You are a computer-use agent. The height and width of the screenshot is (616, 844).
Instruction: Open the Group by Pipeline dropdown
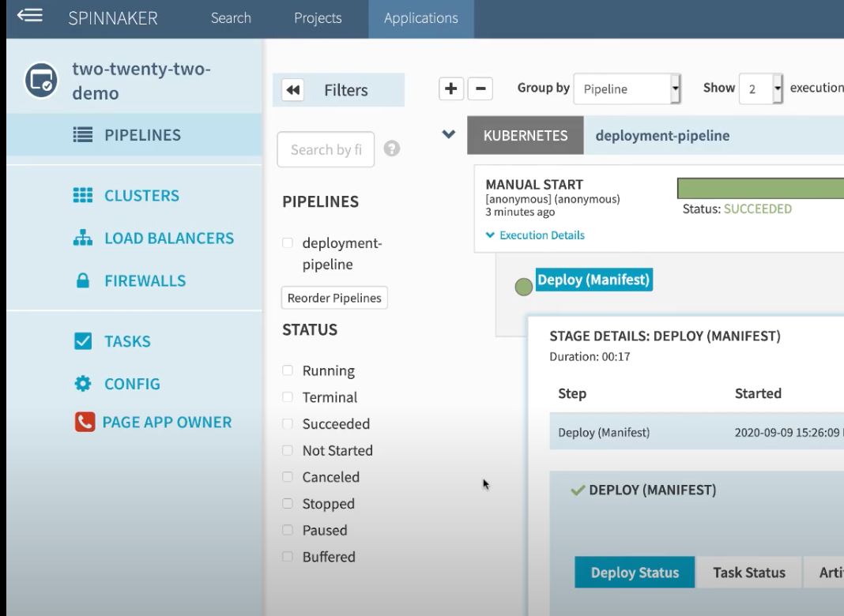pos(627,88)
